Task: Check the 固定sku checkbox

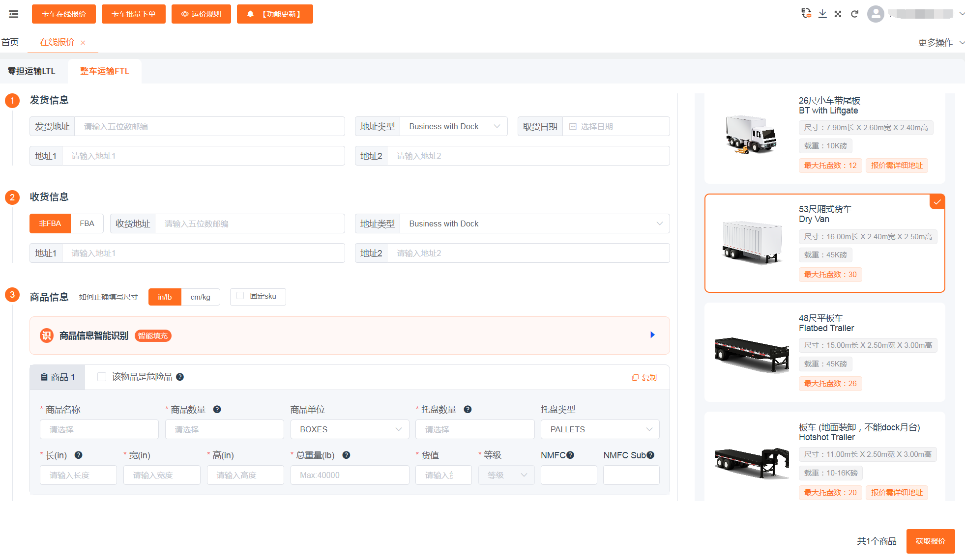Action: (240, 296)
